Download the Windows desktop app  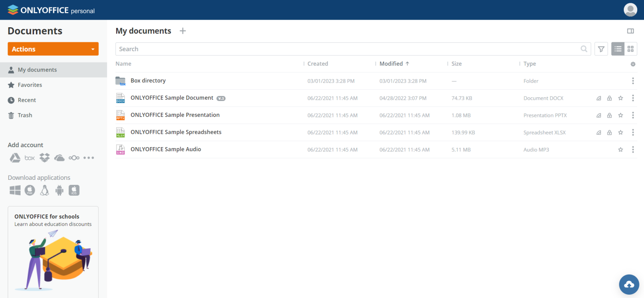pos(15,190)
